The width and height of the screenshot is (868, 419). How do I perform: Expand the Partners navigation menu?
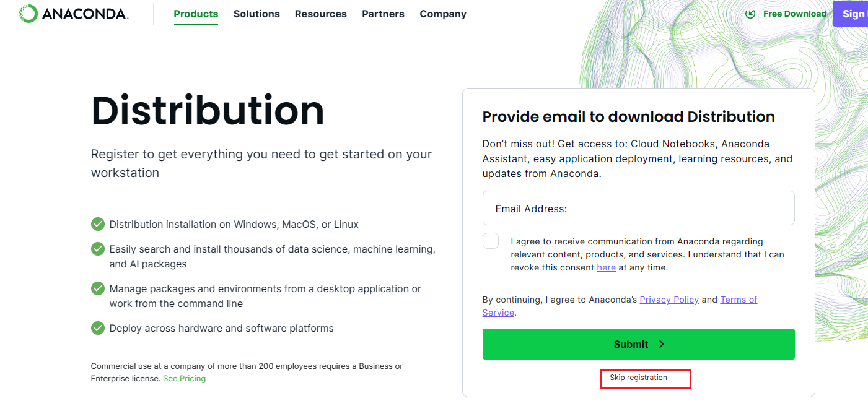tap(383, 14)
